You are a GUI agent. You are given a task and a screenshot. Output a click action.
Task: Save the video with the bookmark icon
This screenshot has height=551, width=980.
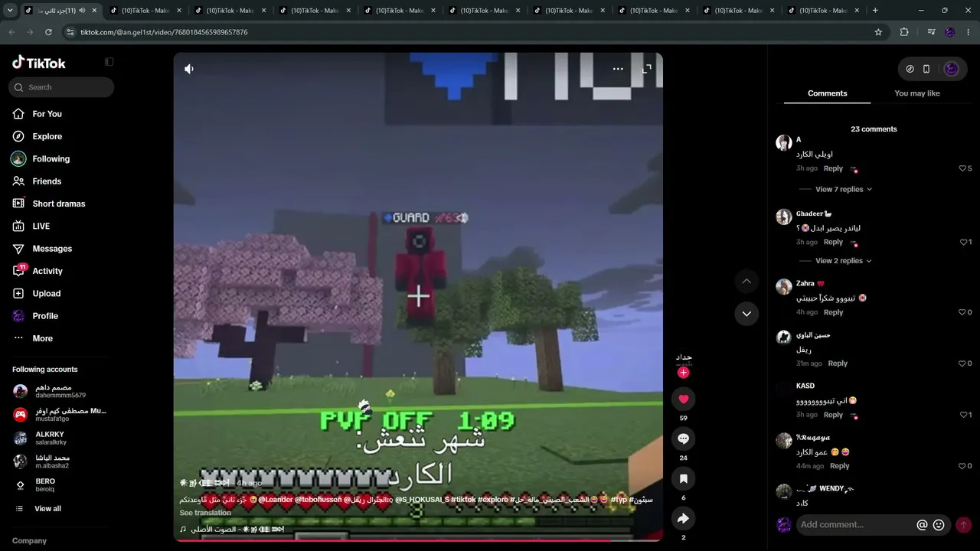point(684,478)
